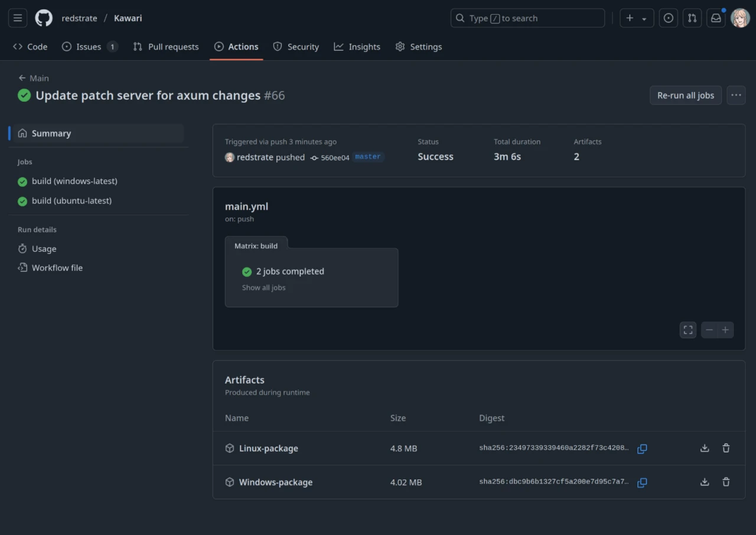Open the redstrate owner link
This screenshot has height=535, width=756.
tap(79, 18)
